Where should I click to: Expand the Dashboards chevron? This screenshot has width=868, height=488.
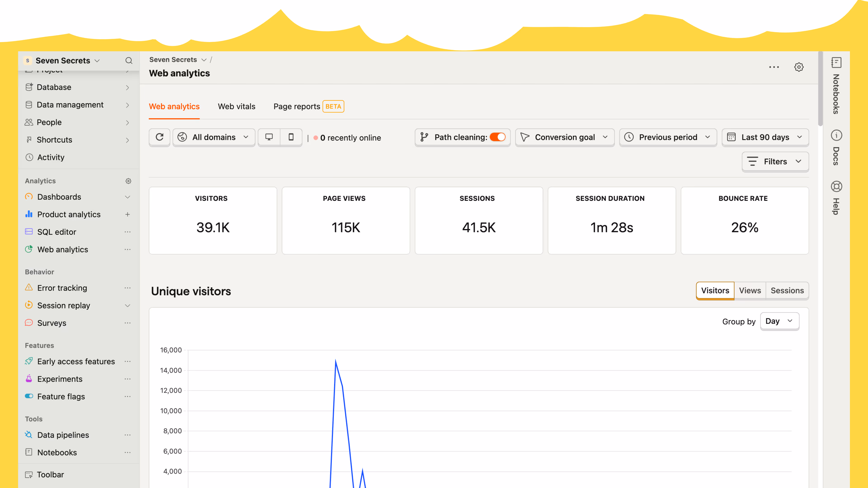click(x=127, y=197)
